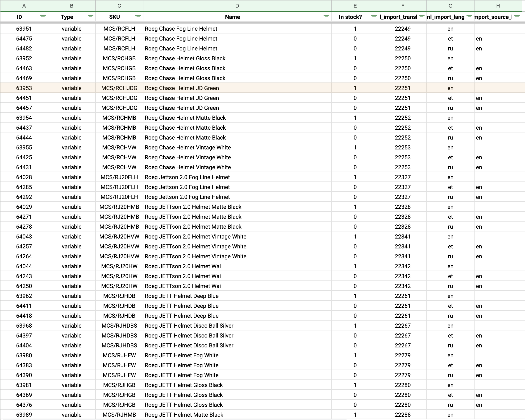525x420 pixels.
Task: Select the SKU cell in row 63951
Action: point(119,29)
